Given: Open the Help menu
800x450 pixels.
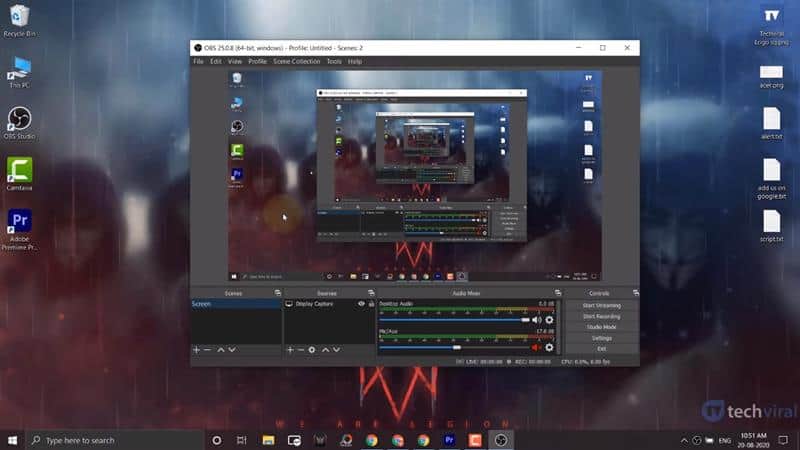Looking at the screenshot, I should [355, 61].
